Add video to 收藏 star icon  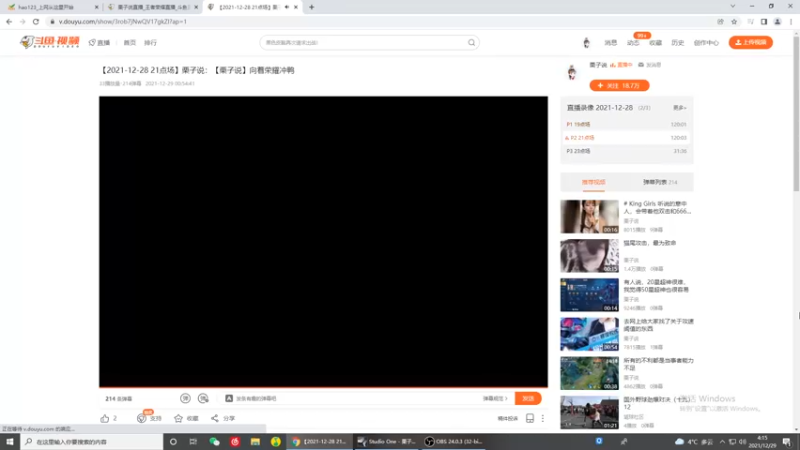pos(178,418)
